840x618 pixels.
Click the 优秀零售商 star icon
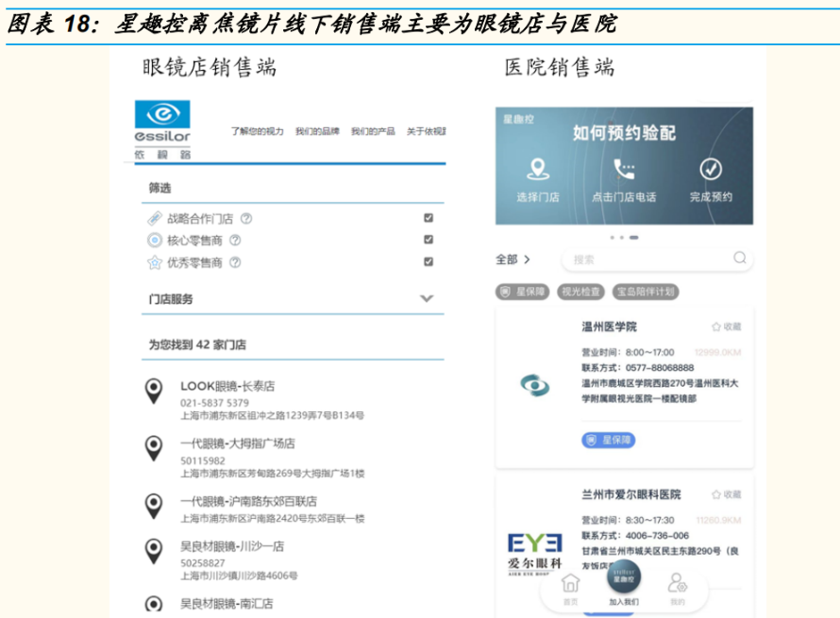(154, 262)
